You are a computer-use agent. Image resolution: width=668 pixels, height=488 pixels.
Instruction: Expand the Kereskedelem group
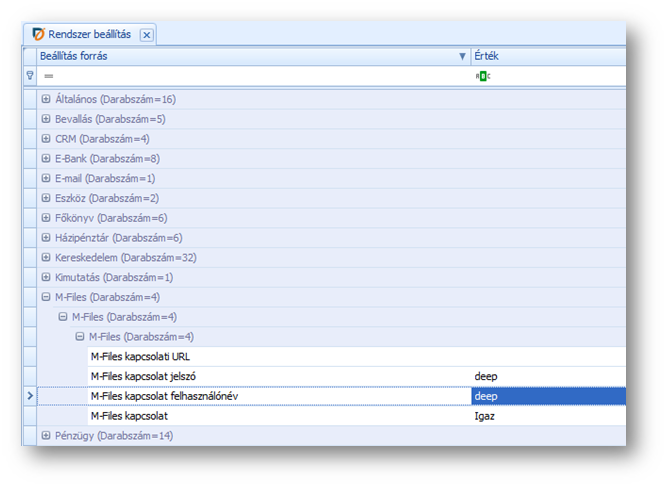pyautogui.click(x=46, y=257)
